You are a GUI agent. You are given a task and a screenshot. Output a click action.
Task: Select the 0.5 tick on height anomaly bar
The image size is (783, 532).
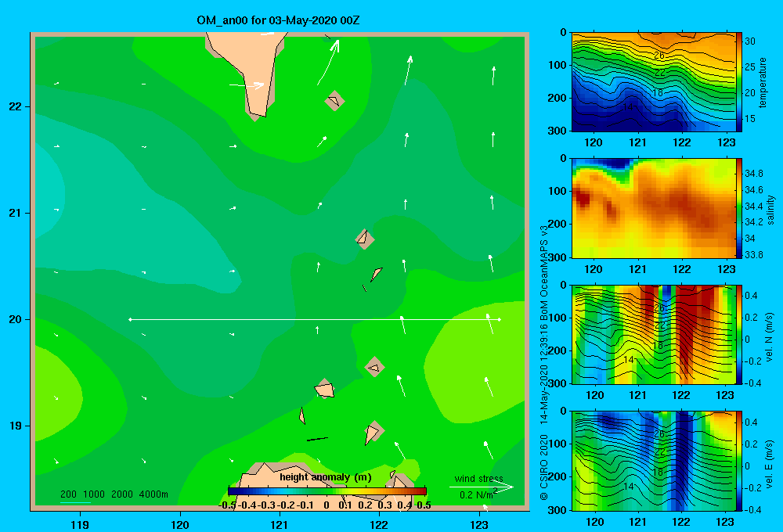[x=424, y=505]
